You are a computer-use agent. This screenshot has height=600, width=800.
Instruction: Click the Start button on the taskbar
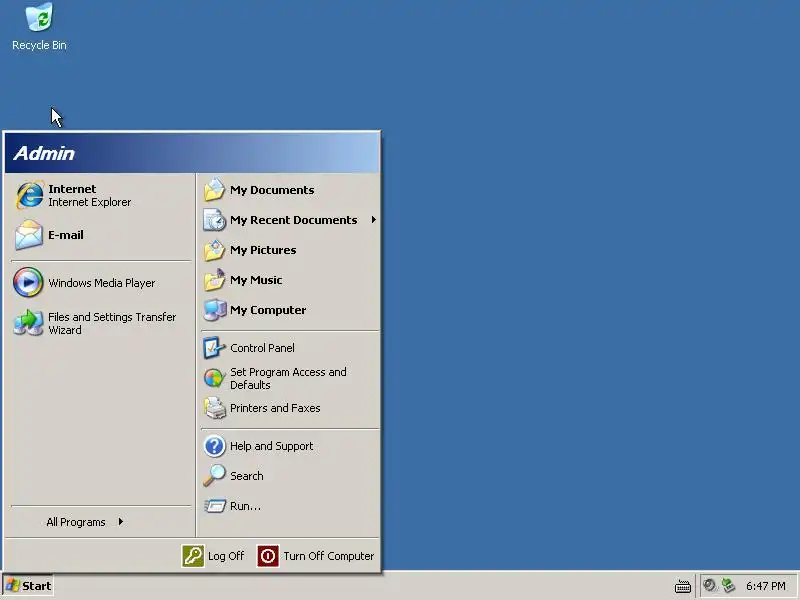click(28, 586)
